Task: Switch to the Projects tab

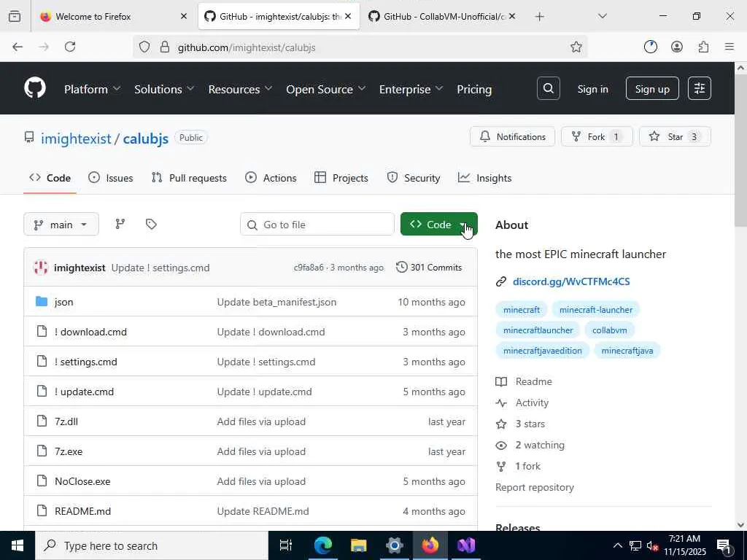Action: tap(341, 178)
